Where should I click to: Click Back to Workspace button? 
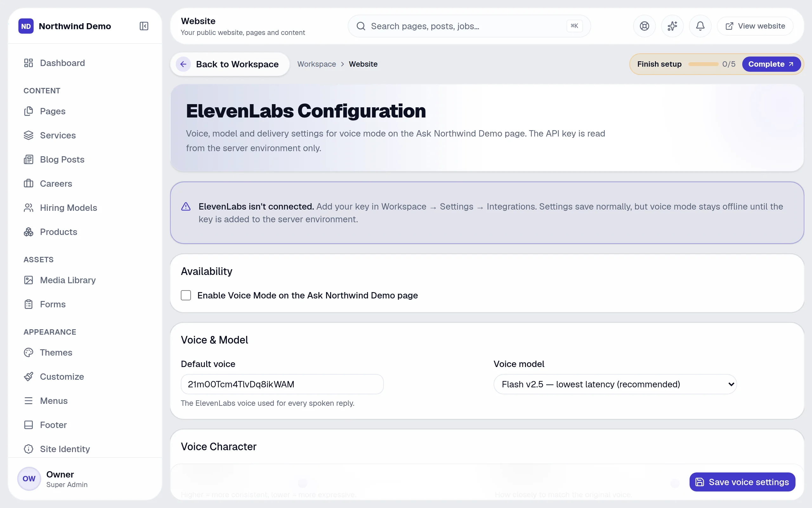click(x=230, y=64)
